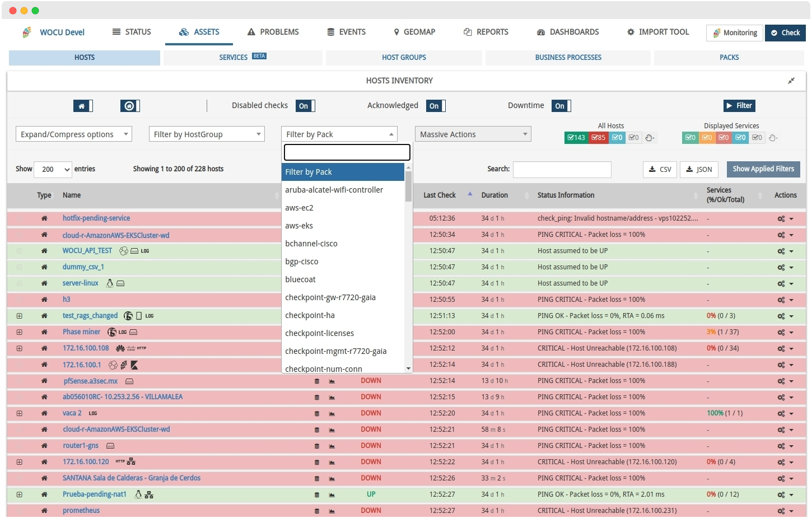Open the IMPORT TOOL menu
The image size is (812, 518).
pos(658,32)
